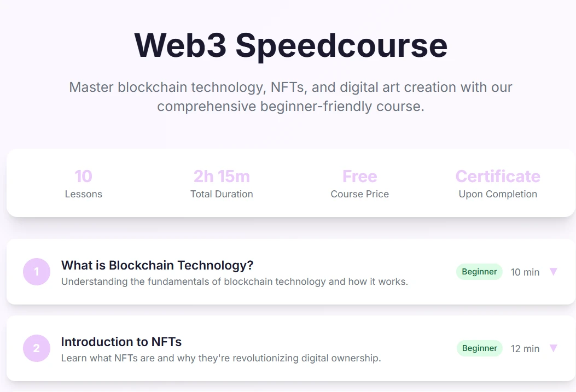
Task: Expand the Blockchain Technology lesson arrow
Action: (x=553, y=272)
